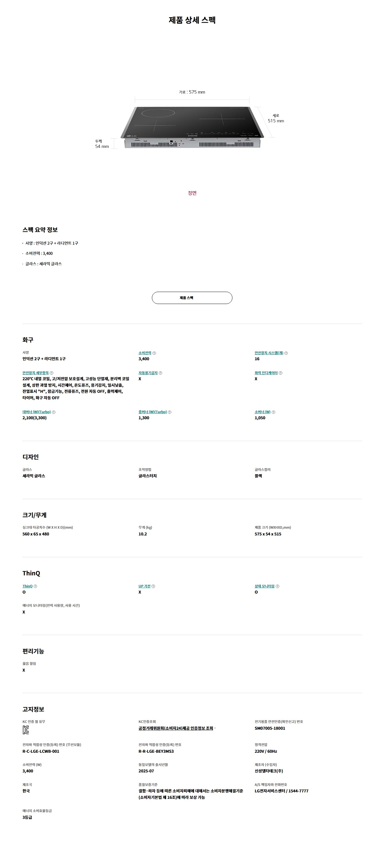384x868 pixels.
Task: Click the 소비전력 underlined label link
Action: (x=144, y=353)
